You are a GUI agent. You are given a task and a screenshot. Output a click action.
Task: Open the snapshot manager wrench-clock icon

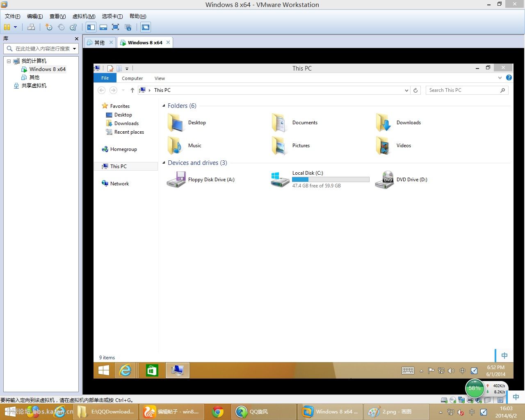tap(73, 27)
